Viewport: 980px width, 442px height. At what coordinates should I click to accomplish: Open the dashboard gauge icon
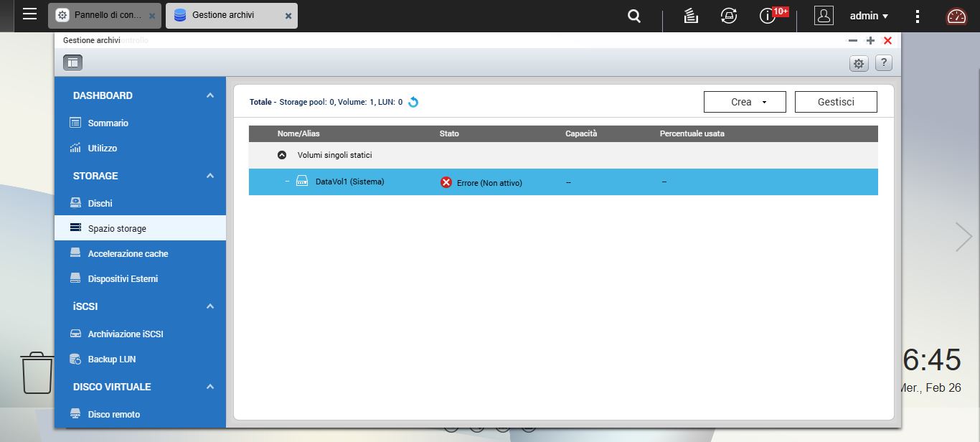(x=956, y=16)
